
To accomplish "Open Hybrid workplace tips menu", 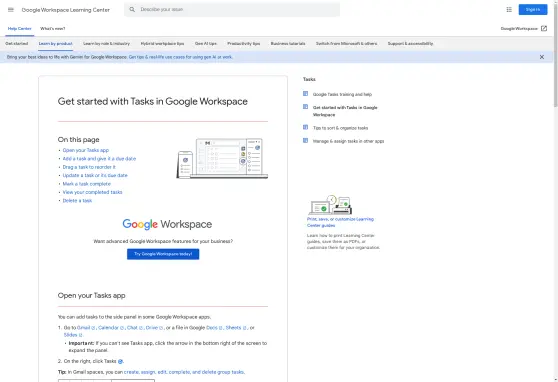I will click(162, 43).
